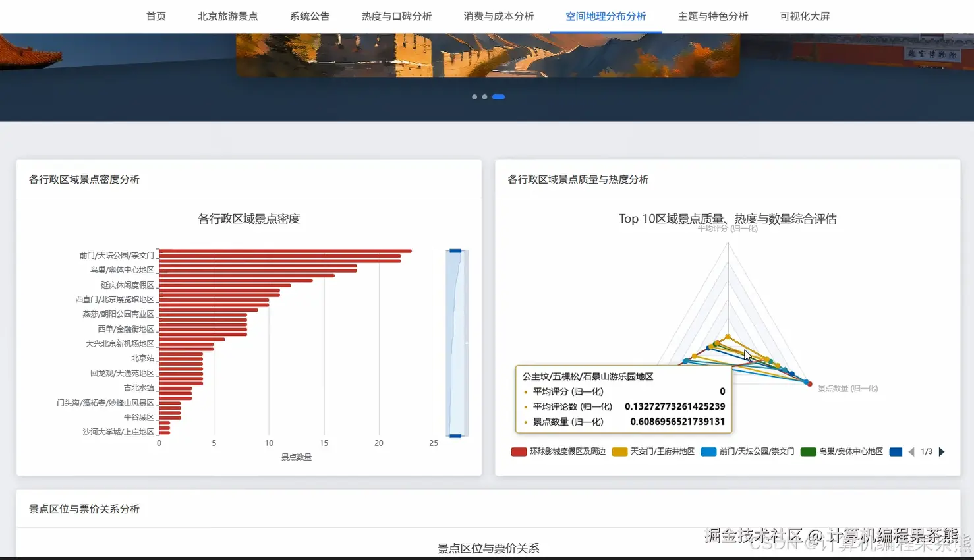Image resolution: width=974 pixels, height=560 pixels.
Task: Click the data zoom slider beside the bar chart
Action: point(455,343)
